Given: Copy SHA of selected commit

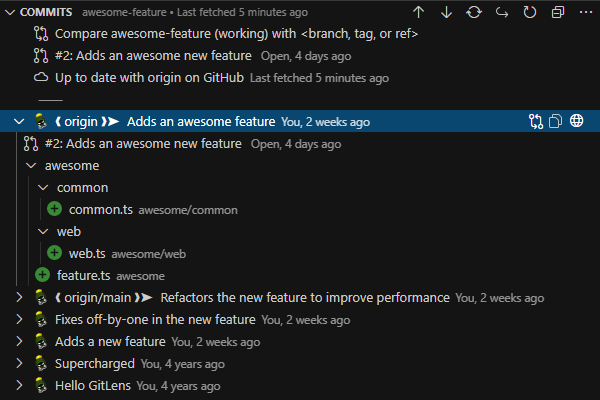Looking at the screenshot, I should point(556,122).
